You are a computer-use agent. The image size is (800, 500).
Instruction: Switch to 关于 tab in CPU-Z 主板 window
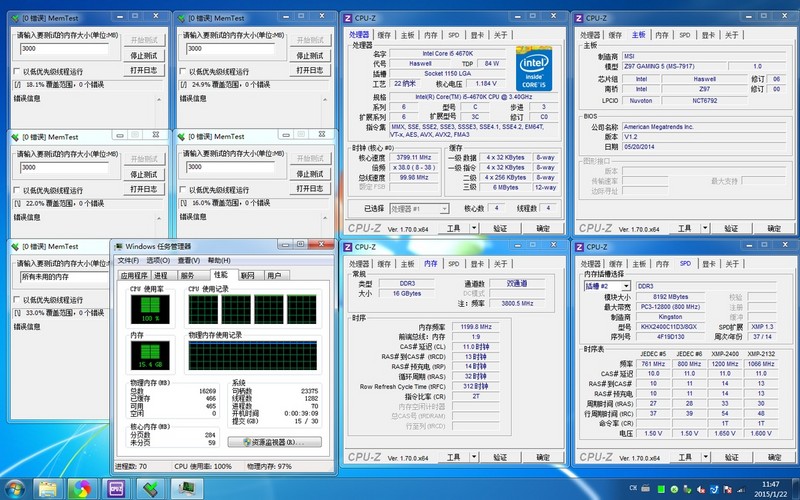[732, 35]
